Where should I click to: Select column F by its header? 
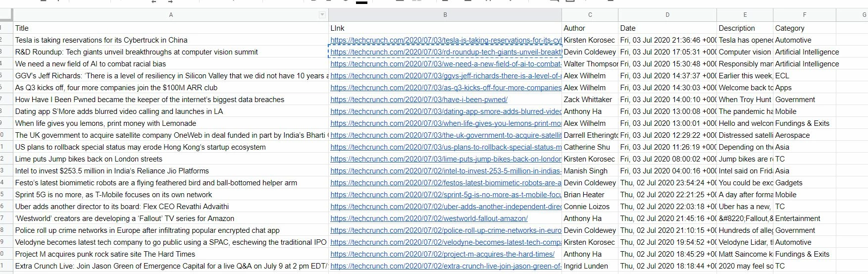coord(805,15)
